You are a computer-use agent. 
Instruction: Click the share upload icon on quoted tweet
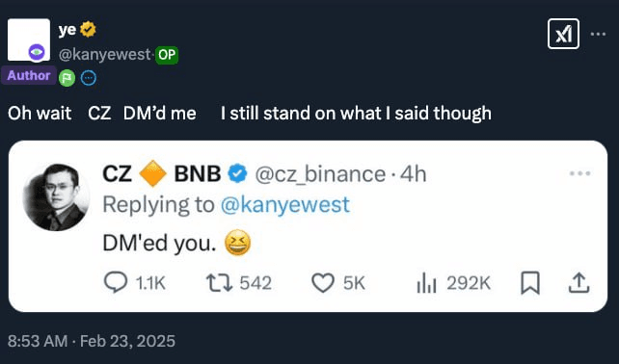click(579, 283)
